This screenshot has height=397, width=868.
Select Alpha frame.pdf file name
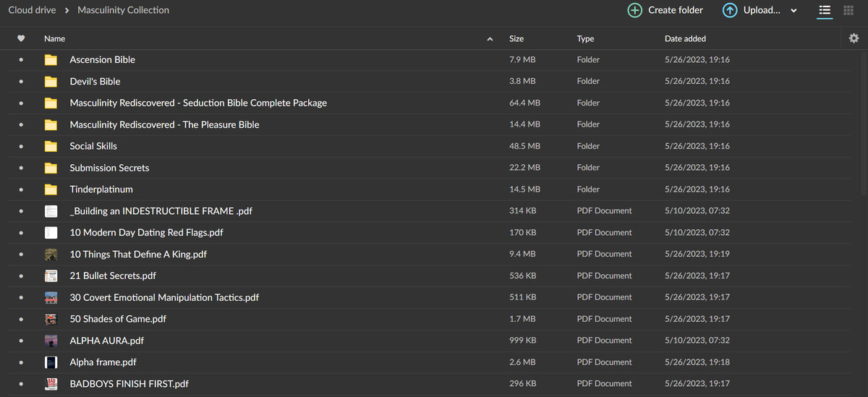pyautogui.click(x=103, y=362)
